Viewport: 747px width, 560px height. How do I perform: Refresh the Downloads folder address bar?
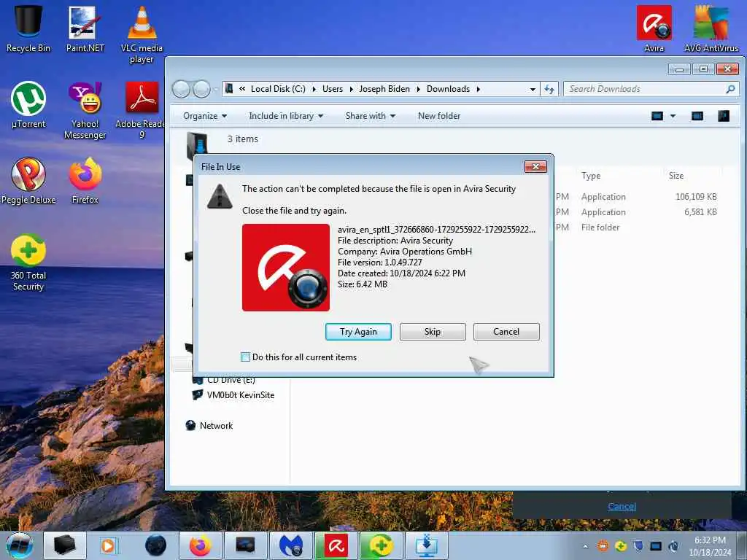549,89
